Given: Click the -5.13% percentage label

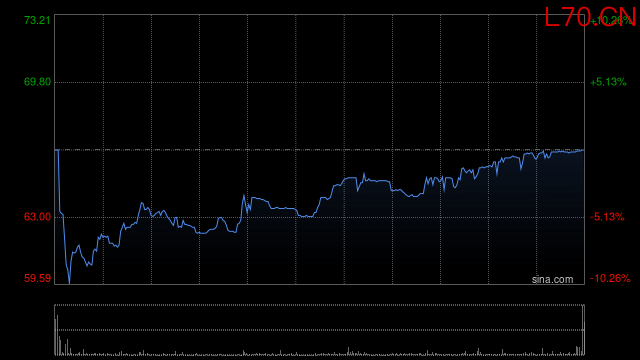Looking at the screenshot, I should click(x=607, y=217).
